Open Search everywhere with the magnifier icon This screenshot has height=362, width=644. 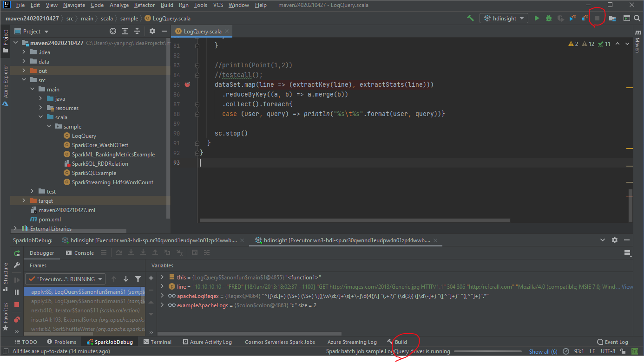tap(637, 18)
